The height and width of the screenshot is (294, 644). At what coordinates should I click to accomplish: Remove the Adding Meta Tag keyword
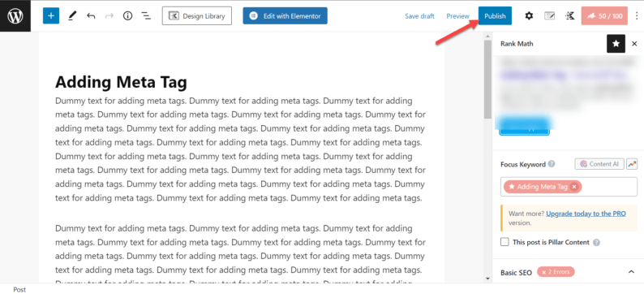coord(574,187)
